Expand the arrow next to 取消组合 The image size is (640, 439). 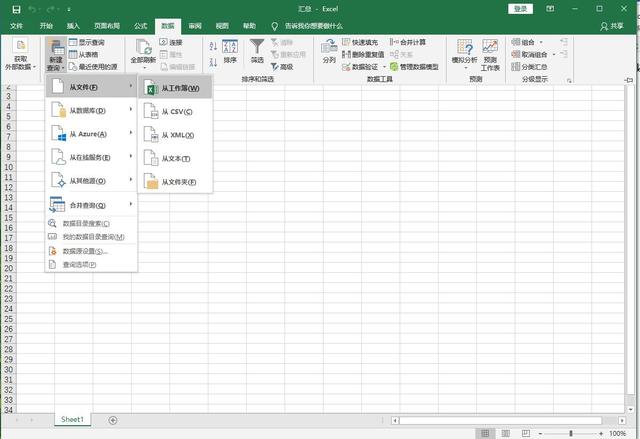pos(554,54)
